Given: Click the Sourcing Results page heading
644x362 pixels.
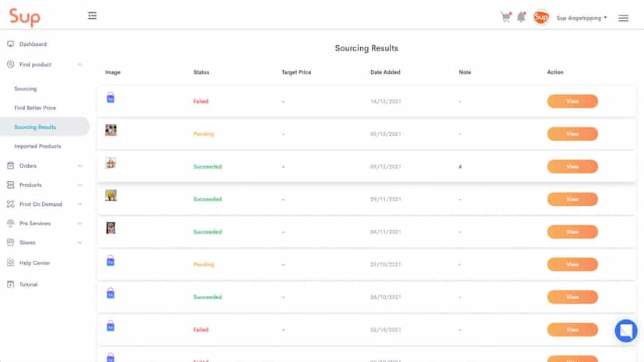Looking at the screenshot, I should point(366,48).
